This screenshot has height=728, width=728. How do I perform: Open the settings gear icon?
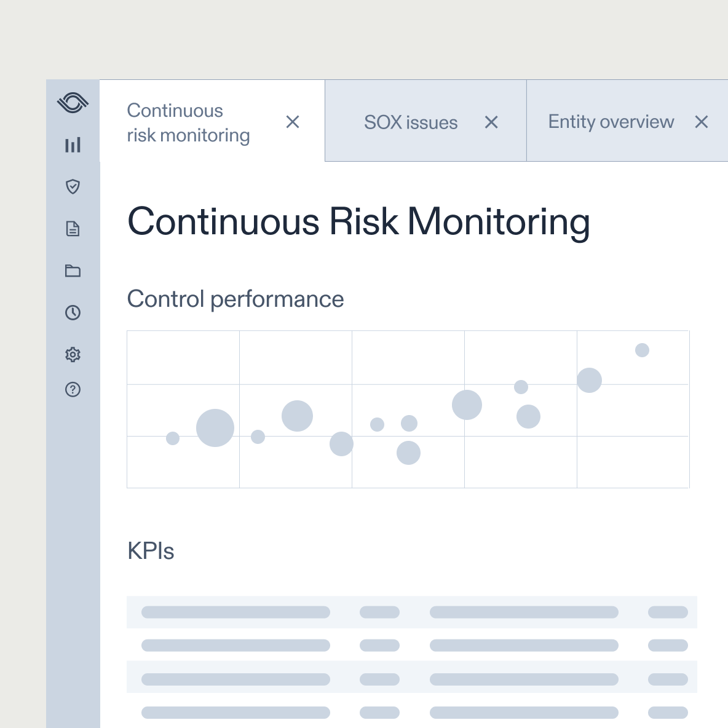coord(73,354)
